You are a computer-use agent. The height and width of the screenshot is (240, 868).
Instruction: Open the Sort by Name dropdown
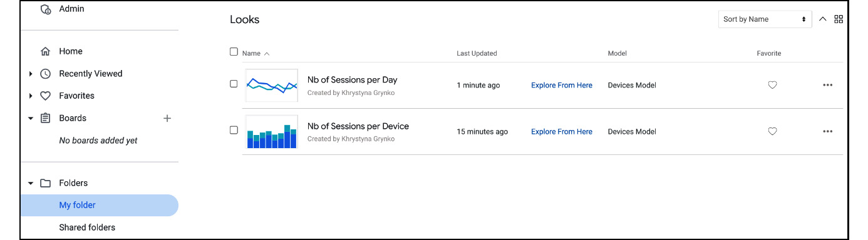click(x=765, y=19)
